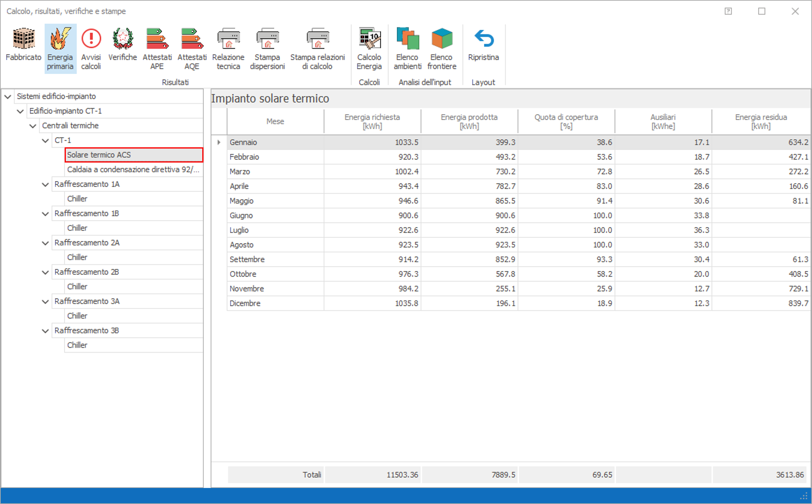Screen dimensions: 812x504
Task: Sort by Energia prodotta column header
Action: coord(469,122)
